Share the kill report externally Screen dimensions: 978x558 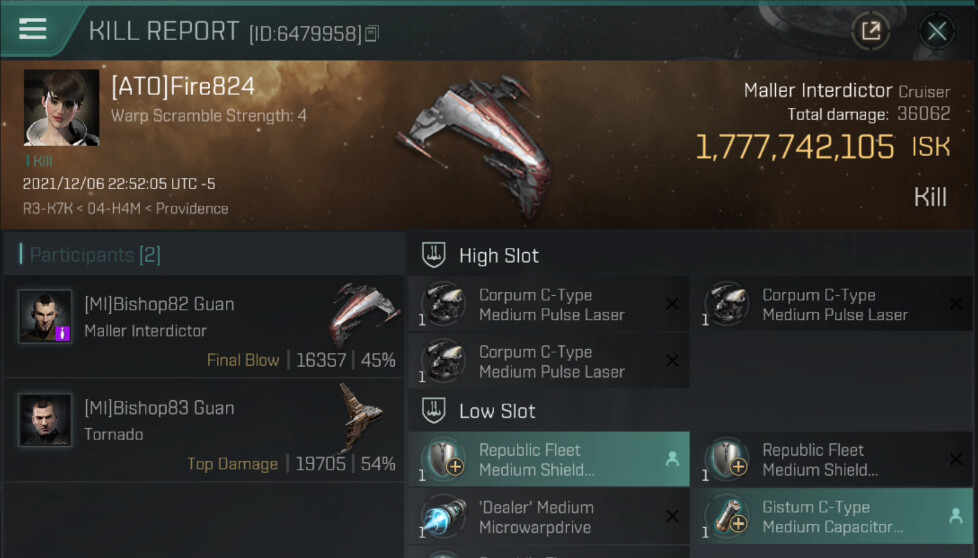point(871,31)
